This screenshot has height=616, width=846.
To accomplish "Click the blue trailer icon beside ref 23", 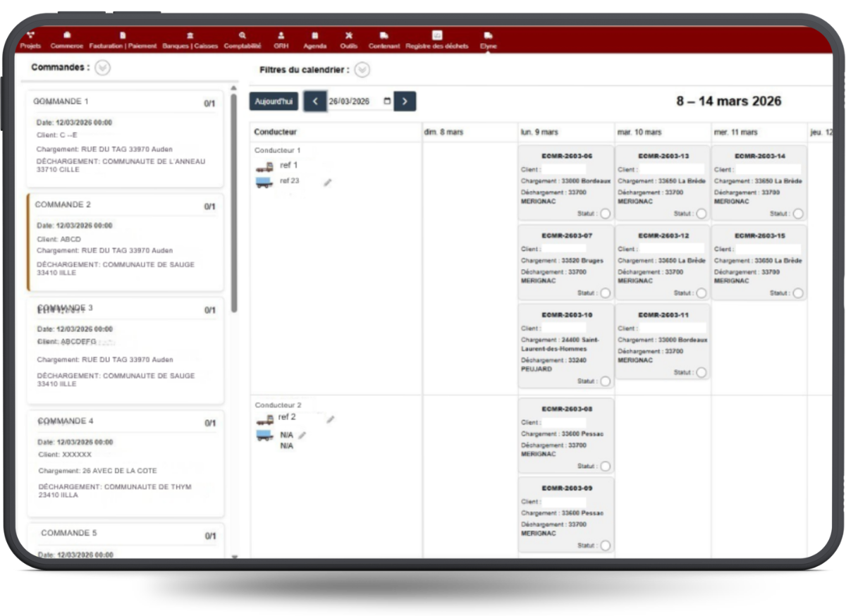I will coord(264,183).
